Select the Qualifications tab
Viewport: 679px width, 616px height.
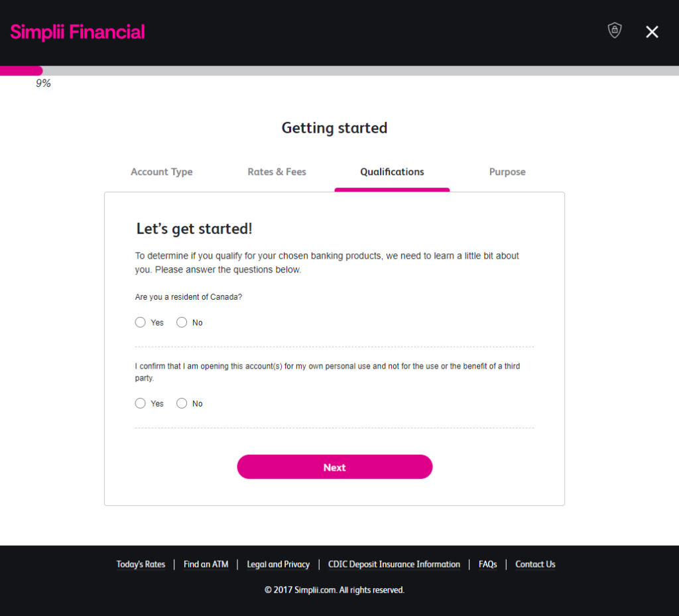[x=392, y=172]
